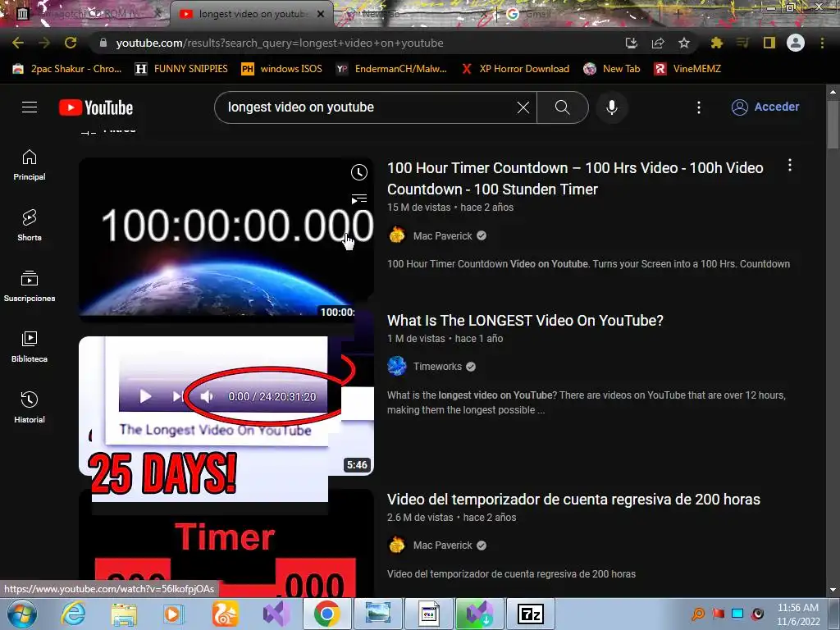Click the browser address bar URL
840x630 pixels.
click(279, 43)
